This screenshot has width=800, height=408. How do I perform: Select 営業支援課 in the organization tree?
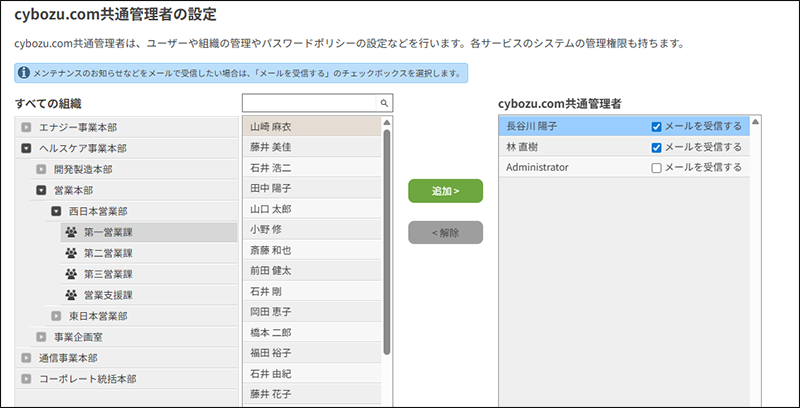pos(149,295)
